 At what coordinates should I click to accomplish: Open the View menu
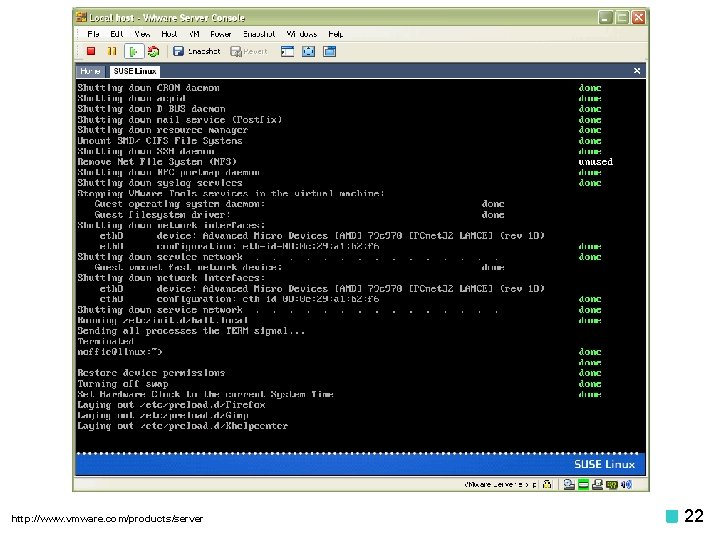coord(142,34)
